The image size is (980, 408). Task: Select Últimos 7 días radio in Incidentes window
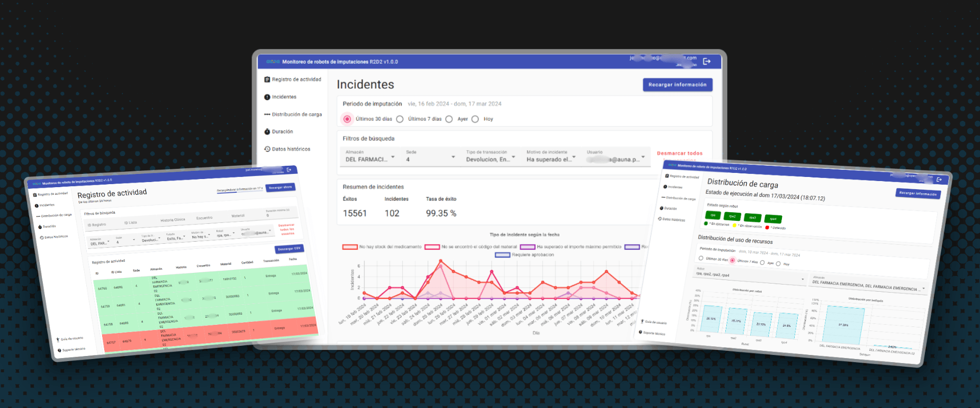coord(400,119)
